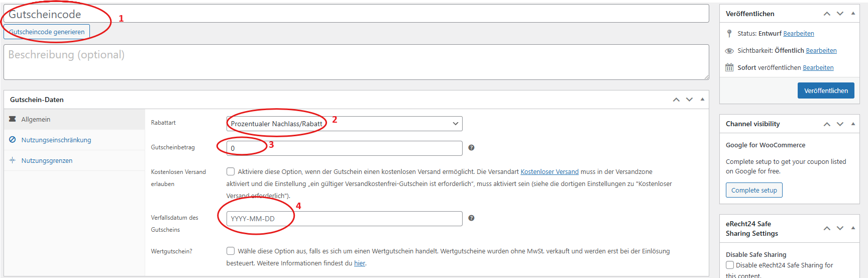Screen dimensions: 868x278
Task: Click help icon next to Gutscheinbetrag field
Action: coord(471,148)
